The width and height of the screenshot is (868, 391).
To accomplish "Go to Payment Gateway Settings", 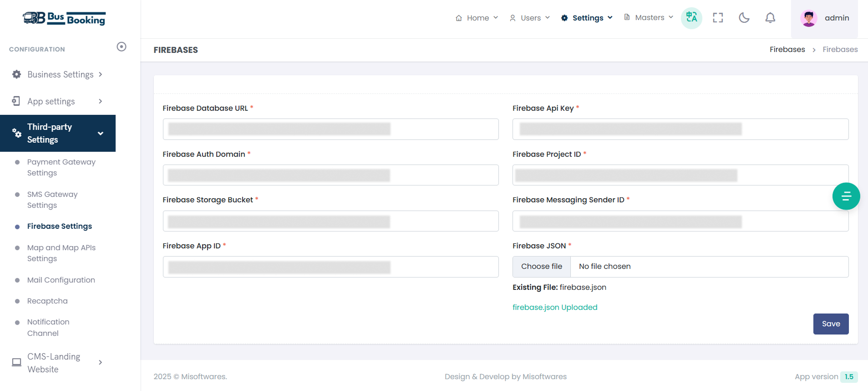I will (x=61, y=167).
